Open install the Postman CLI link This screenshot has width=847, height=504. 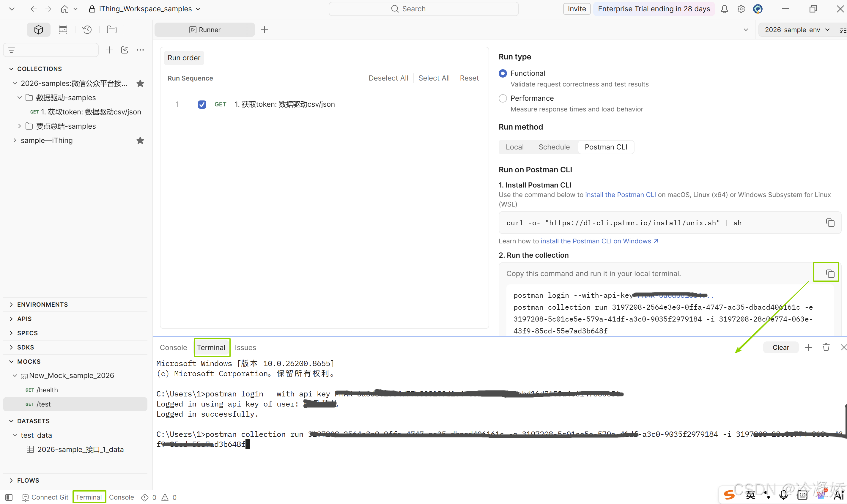click(x=621, y=195)
